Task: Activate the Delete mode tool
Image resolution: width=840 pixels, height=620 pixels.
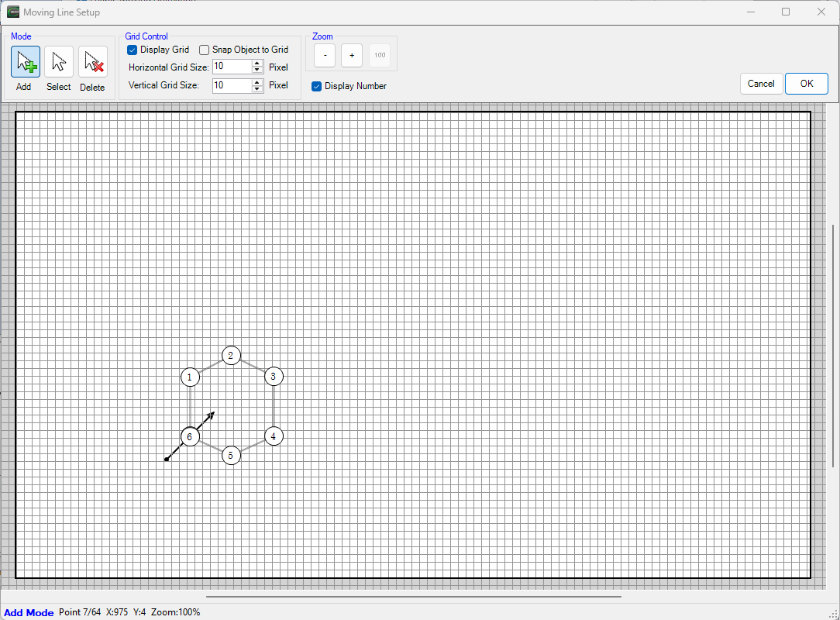Action: point(93,62)
